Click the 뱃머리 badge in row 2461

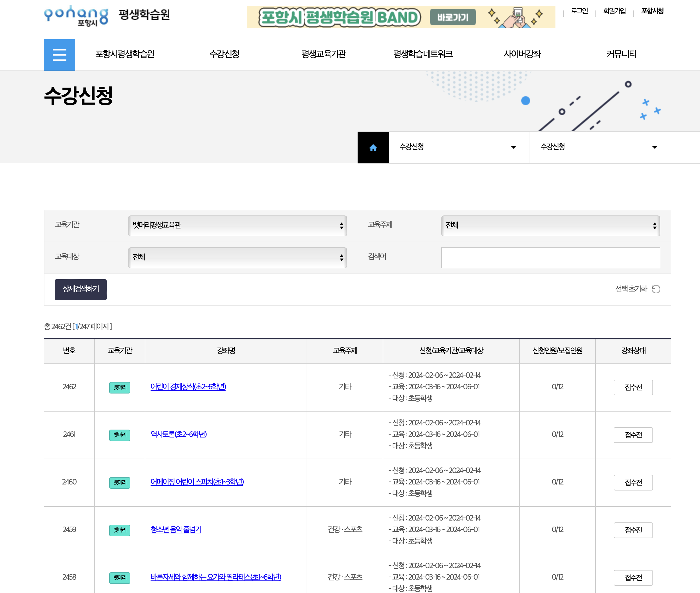coord(120,435)
